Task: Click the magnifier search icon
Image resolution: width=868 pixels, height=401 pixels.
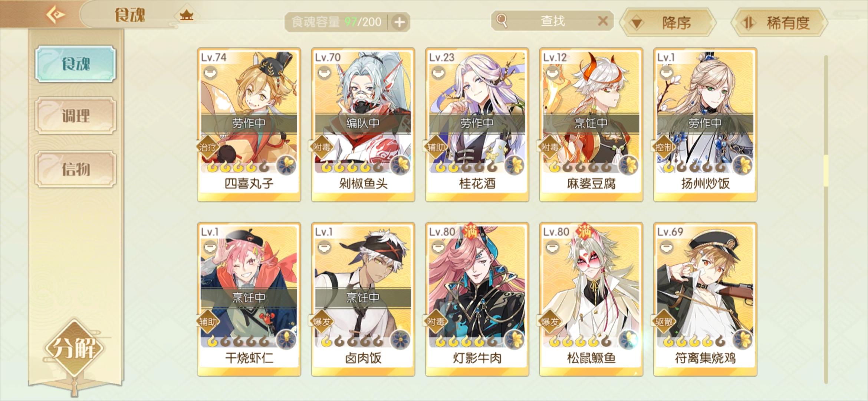Action: coord(502,21)
